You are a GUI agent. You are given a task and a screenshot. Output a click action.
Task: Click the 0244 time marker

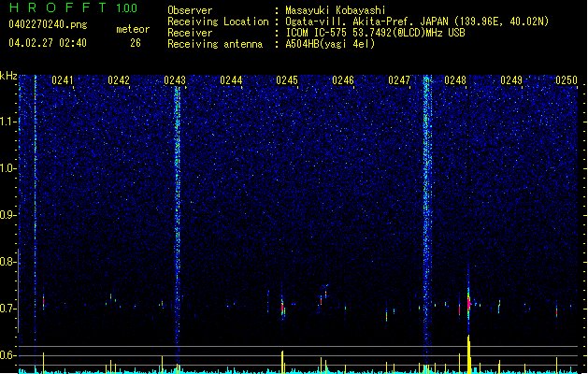231,80
